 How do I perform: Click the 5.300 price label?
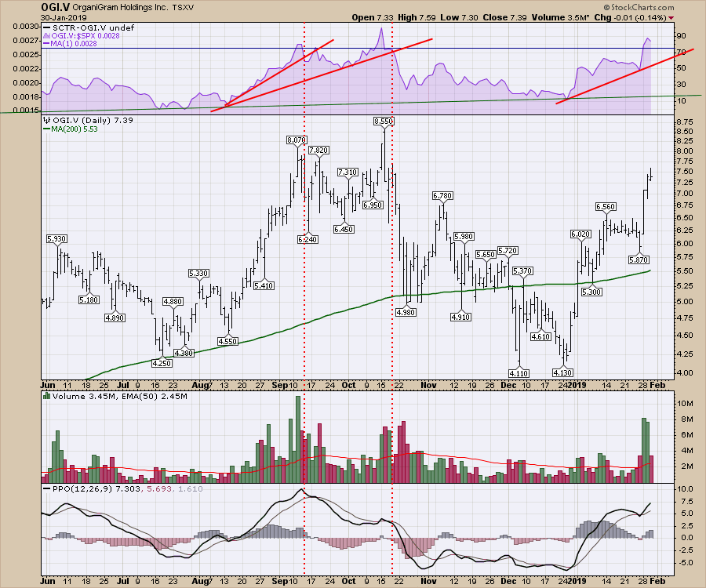point(591,292)
